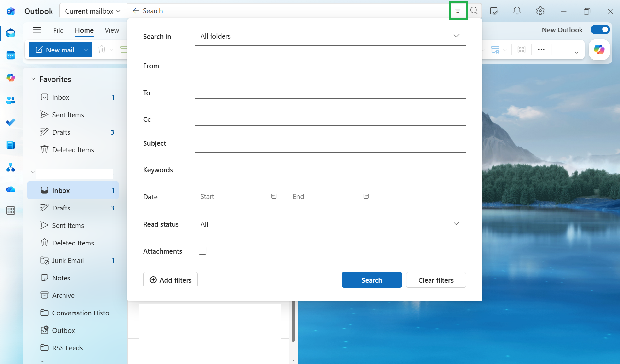Collapse the Favorites section

[x=33, y=79]
